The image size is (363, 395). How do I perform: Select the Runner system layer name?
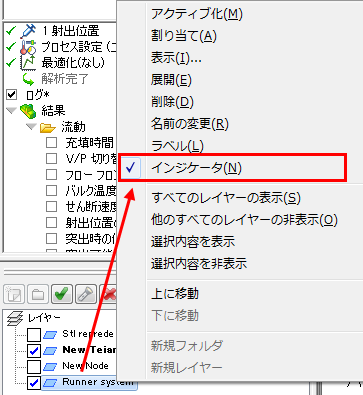pos(98,382)
